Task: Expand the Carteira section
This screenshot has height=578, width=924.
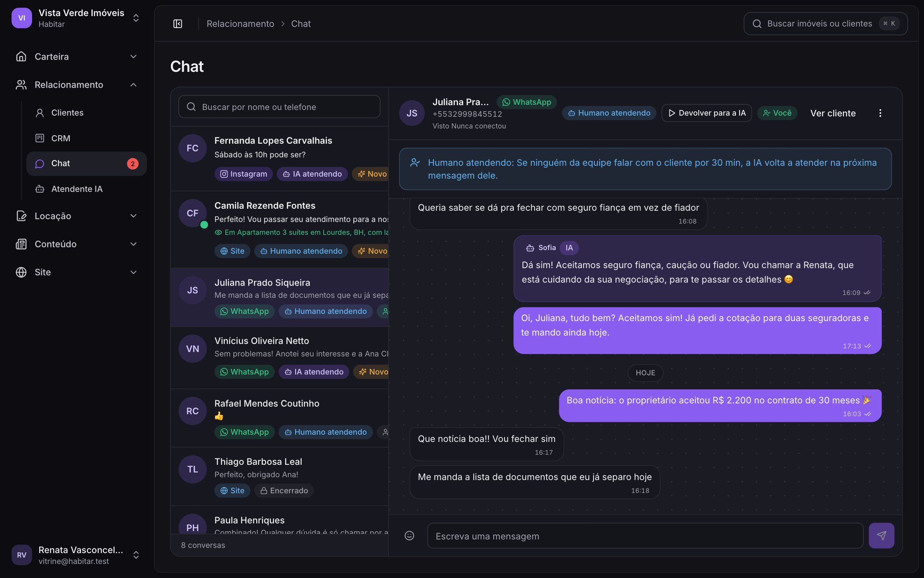Action: coord(77,57)
